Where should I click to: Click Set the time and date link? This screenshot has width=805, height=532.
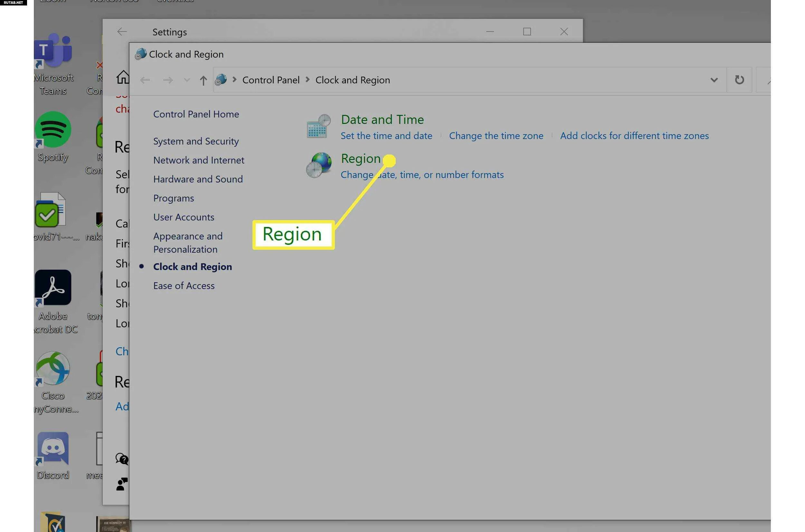386,136
